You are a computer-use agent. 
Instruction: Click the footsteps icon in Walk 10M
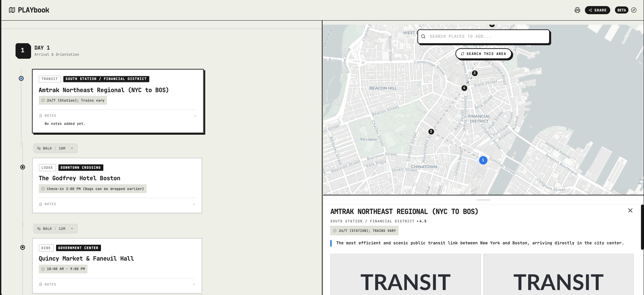39,148
